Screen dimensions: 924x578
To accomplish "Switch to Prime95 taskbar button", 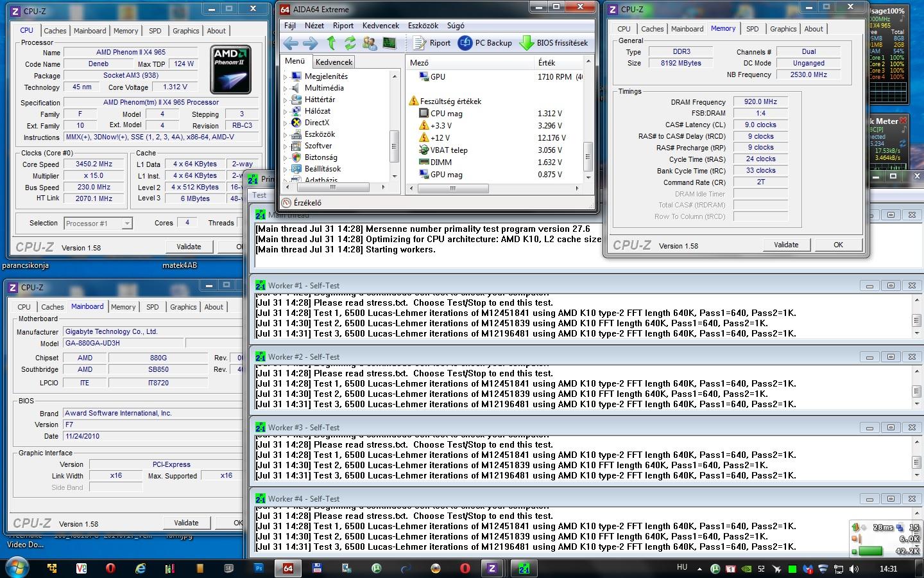I will tap(524, 568).
